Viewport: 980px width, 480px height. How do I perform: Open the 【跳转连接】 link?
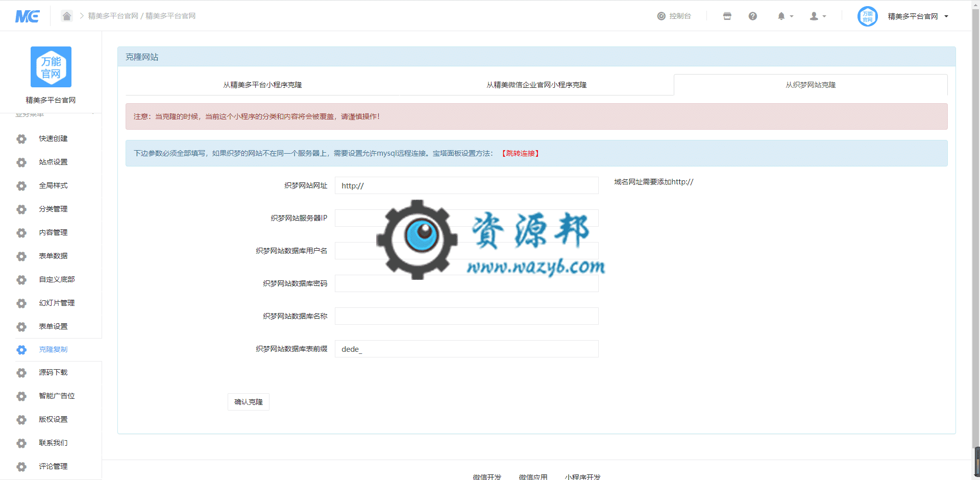click(520, 153)
